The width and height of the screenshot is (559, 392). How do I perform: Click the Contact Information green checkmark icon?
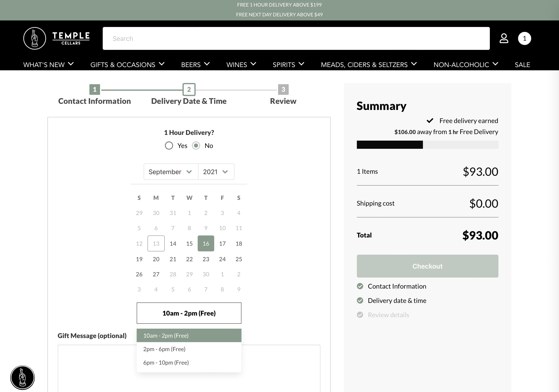click(360, 286)
